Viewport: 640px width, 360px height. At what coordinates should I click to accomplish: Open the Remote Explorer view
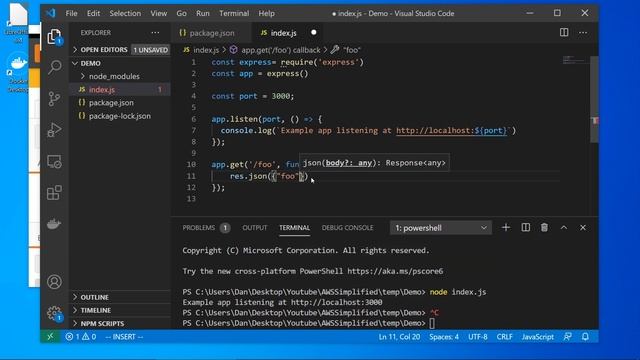coord(54,162)
